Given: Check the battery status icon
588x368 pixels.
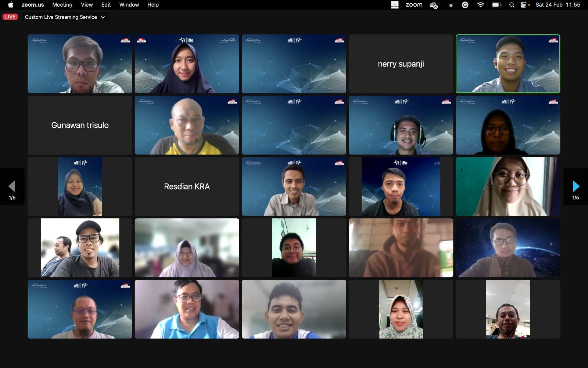Looking at the screenshot, I should click(496, 5).
